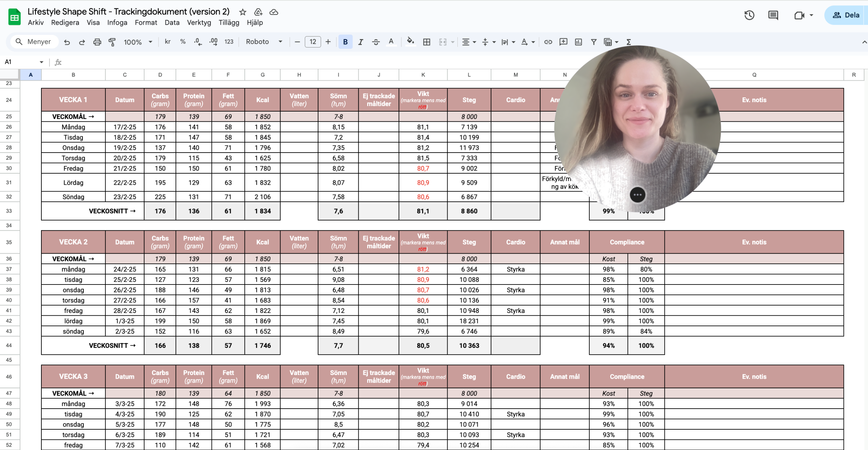Viewport: 868px width, 450px height.
Task: Toggle italic formatting
Action: pos(360,42)
